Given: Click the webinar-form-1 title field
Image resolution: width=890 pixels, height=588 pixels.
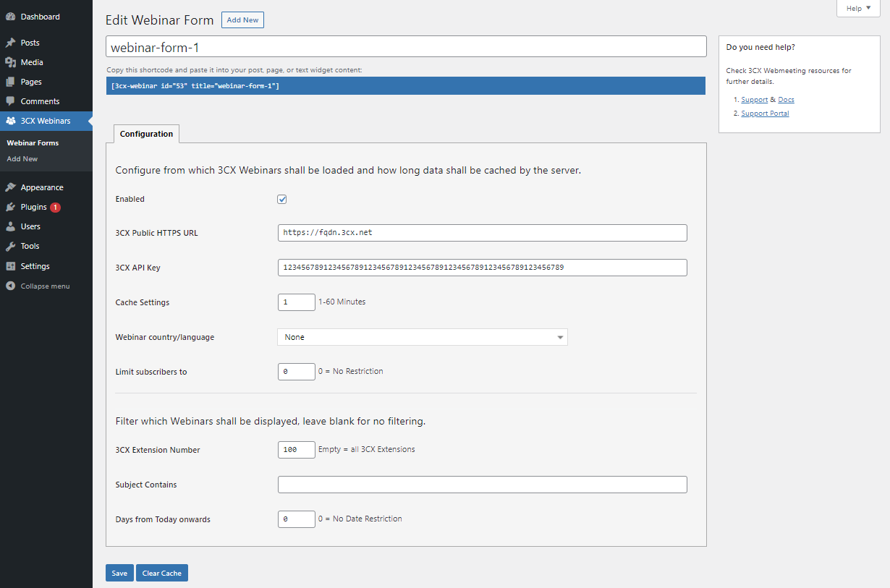Looking at the screenshot, I should point(406,46).
